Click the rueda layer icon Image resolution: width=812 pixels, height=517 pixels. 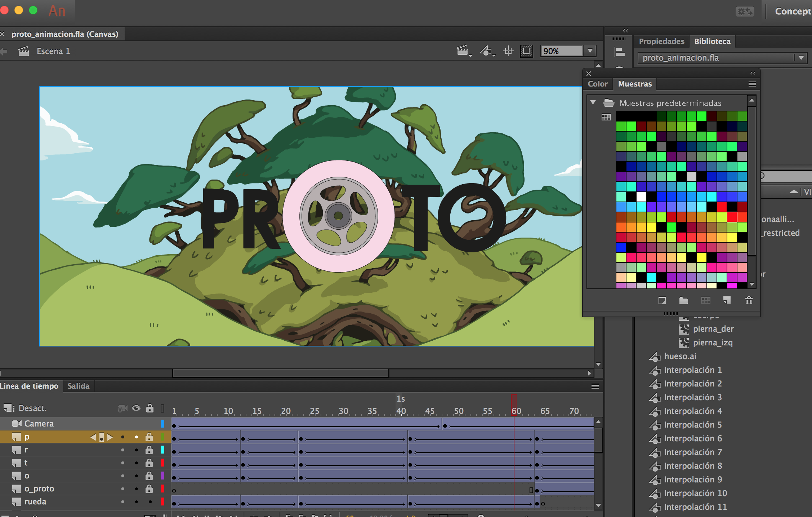point(17,502)
